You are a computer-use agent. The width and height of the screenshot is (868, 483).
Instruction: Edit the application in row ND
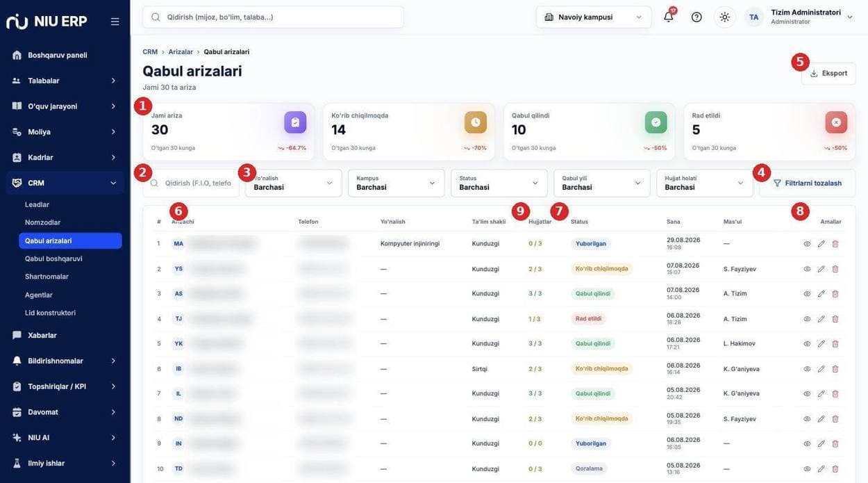tap(821, 419)
